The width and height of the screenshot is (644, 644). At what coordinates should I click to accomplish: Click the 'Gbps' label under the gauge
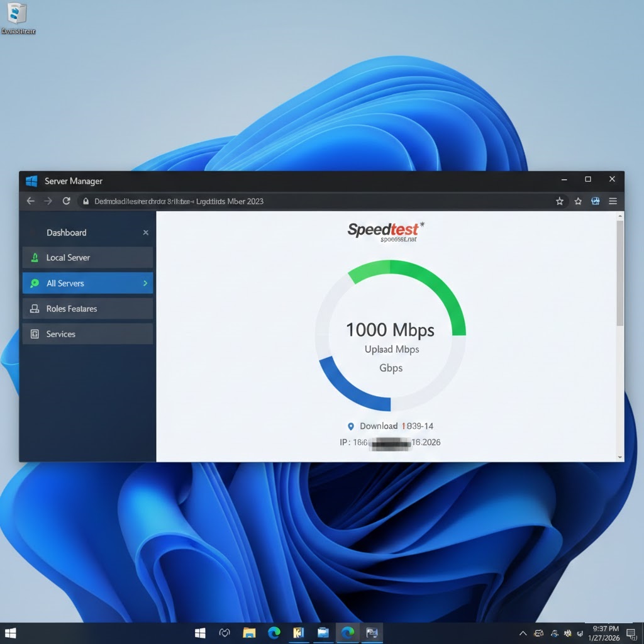391,367
